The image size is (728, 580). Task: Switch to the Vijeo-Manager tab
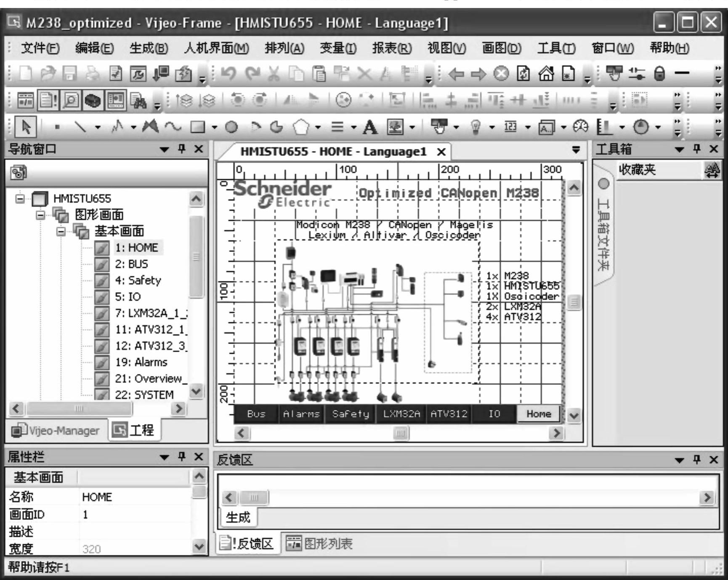pyautogui.click(x=56, y=430)
